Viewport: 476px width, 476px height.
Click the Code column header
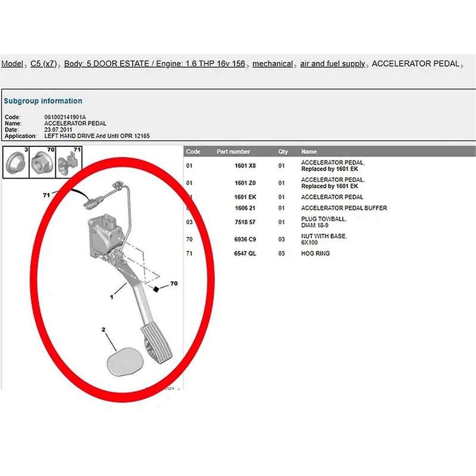tap(193, 152)
